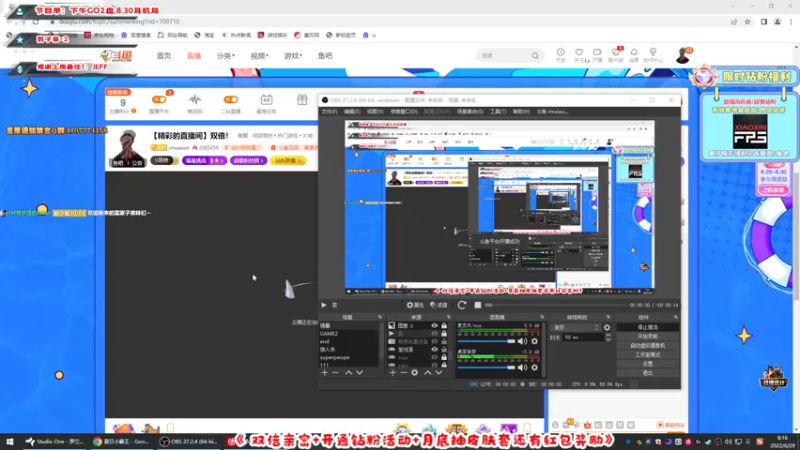Toggle visibility eye of the second source row
Image resolution: width=800 pixels, height=450 pixels.
coord(434,334)
